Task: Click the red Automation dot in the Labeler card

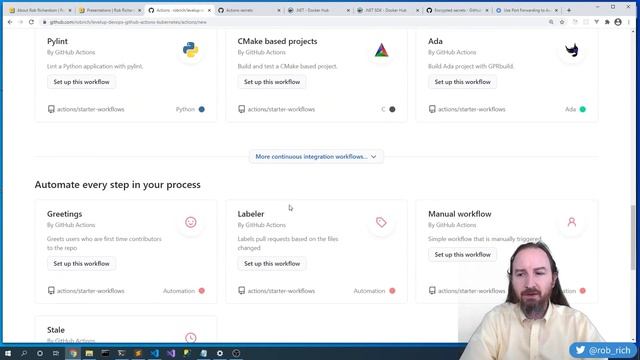Action: 392,291
